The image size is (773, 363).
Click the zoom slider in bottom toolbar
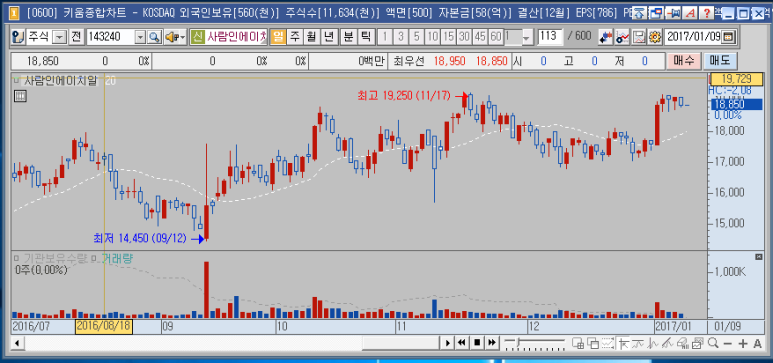pos(535,343)
